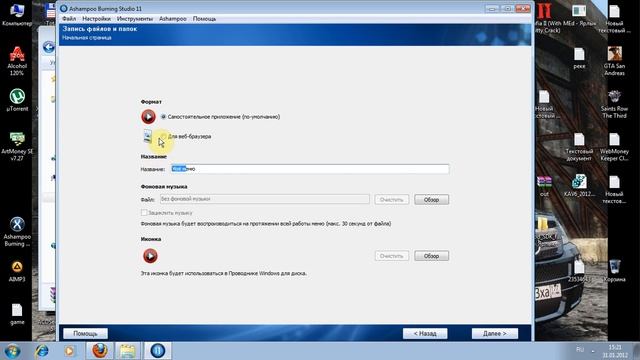
Task: Open AIMP3 desktop shortcut
Action: tap(17, 271)
